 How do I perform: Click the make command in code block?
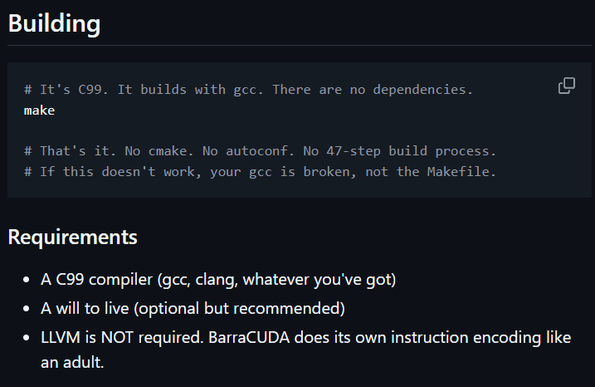click(39, 110)
